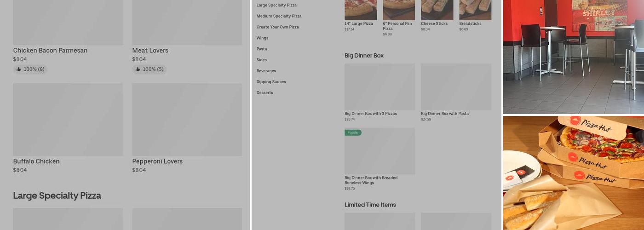Jump to Medium Specialty Pizza category
This screenshot has width=644, height=230.
[x=279, y=16]
